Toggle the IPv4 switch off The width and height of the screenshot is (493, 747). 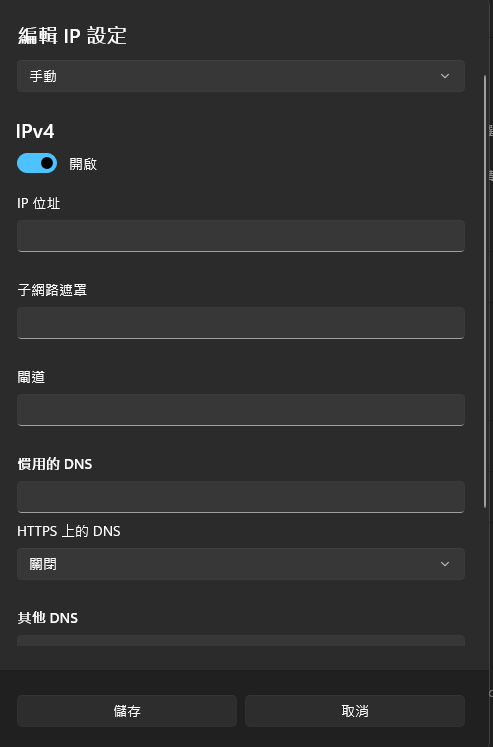click(x=37, y=163)
